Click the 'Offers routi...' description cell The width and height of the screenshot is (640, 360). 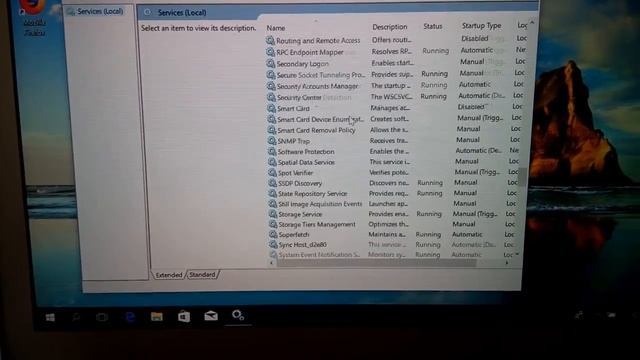tap(391, 40)
